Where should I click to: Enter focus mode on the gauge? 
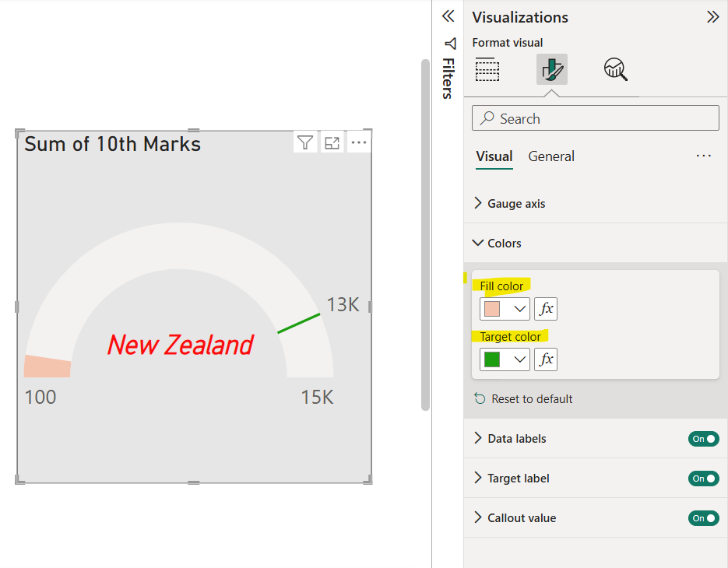(x=332, y=142)
